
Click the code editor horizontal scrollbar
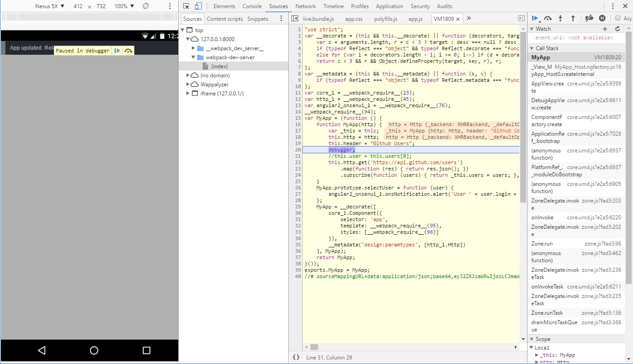pos(314,347)
